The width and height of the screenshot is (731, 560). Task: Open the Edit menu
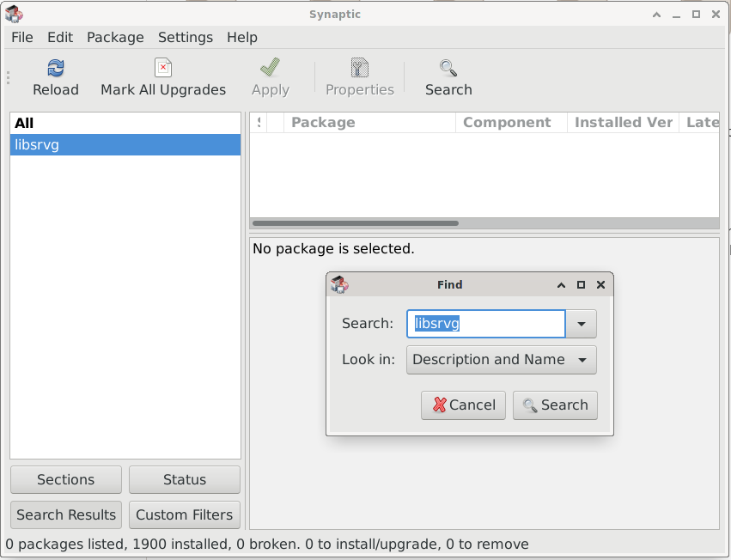coord(60,37)
